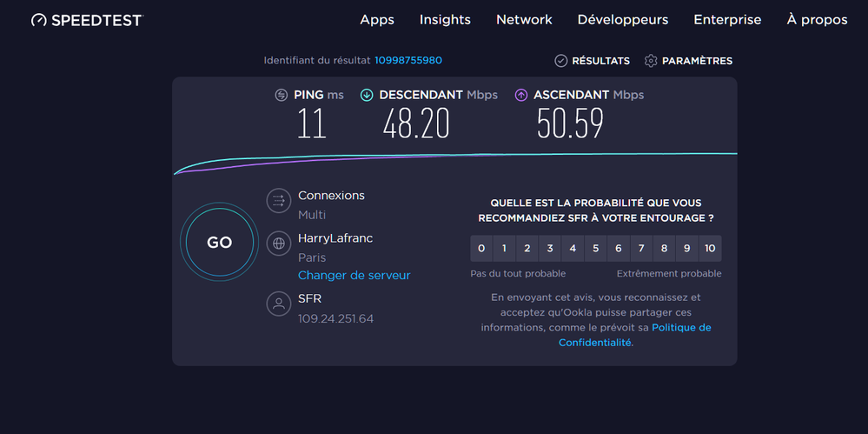Open the Enterprise menu

[727, 20]
